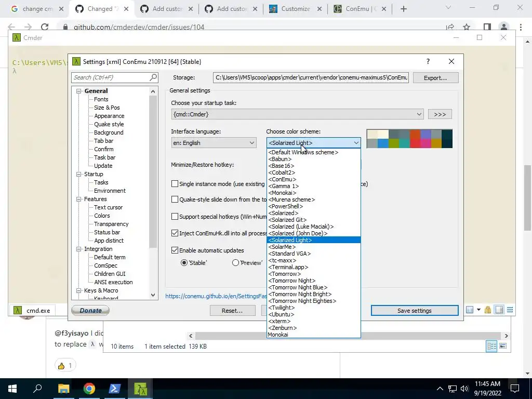Switch to the ConEmu browser tab
The height and width of the screenshot is (399, 532).
pos(360,9)
